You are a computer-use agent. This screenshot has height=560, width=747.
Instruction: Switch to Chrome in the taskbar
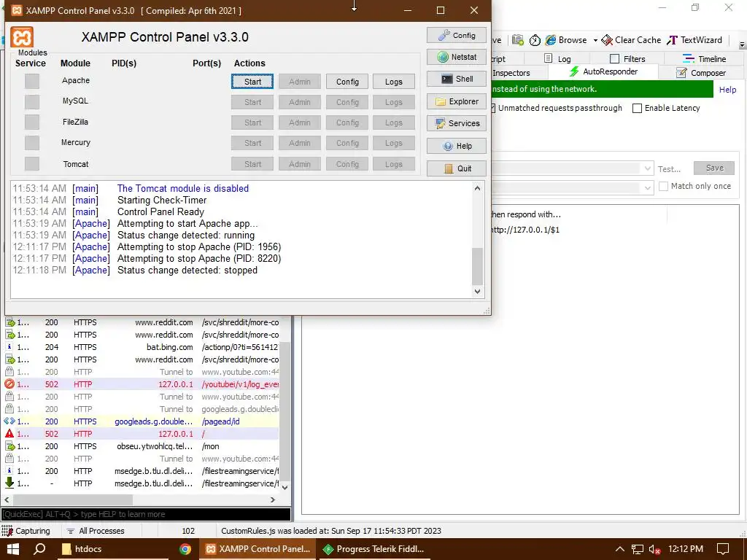pos(185,549)
